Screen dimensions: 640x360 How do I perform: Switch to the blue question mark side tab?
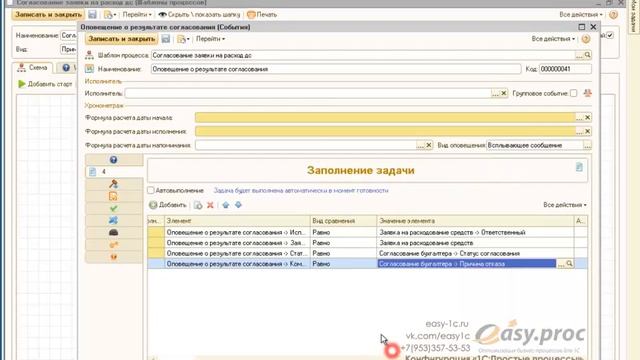[114, 160]
